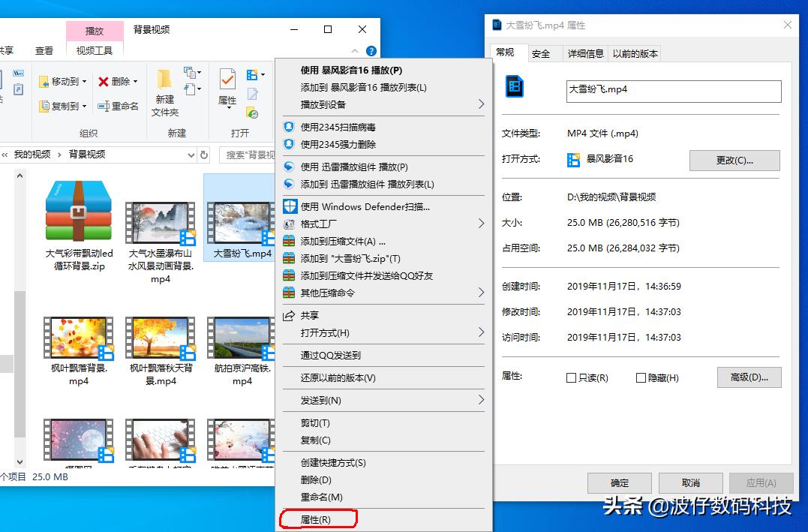Click the 迅雷播放组件 播放 icon
Screen dimensions: 808x532
(287, 167)
